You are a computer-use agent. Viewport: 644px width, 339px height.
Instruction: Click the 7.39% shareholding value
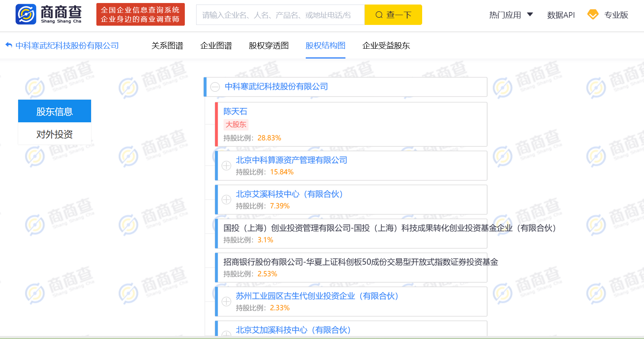(280, 206)
